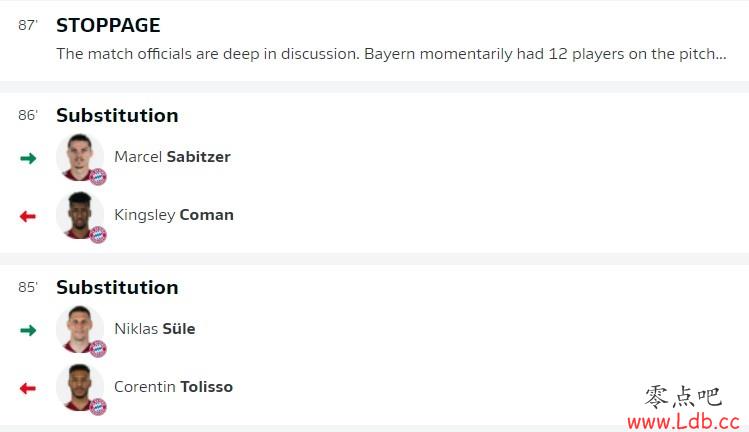749x432 pixels.
Task: Click the www.Ldb.cc watermark link
Action: pos(684,421)
